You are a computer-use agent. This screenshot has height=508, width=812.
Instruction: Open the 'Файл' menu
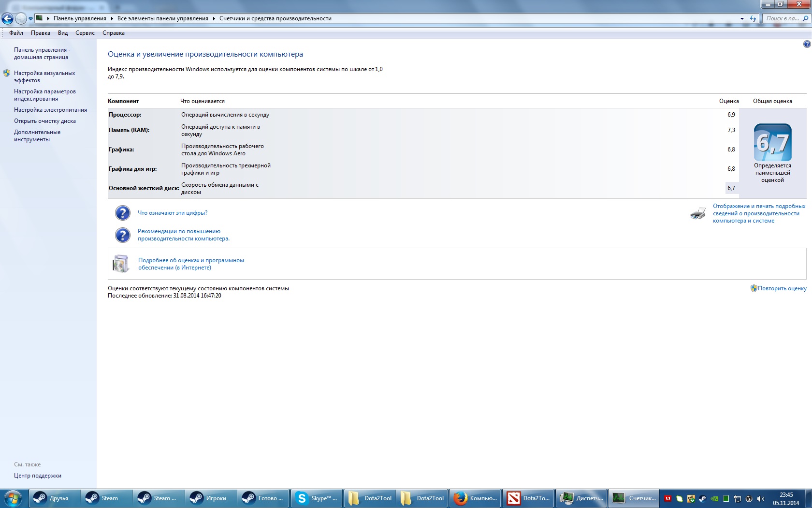click(x=16, y=33)
